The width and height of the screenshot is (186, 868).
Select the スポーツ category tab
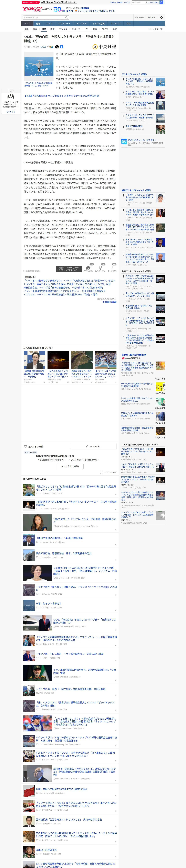pos(76,29)
